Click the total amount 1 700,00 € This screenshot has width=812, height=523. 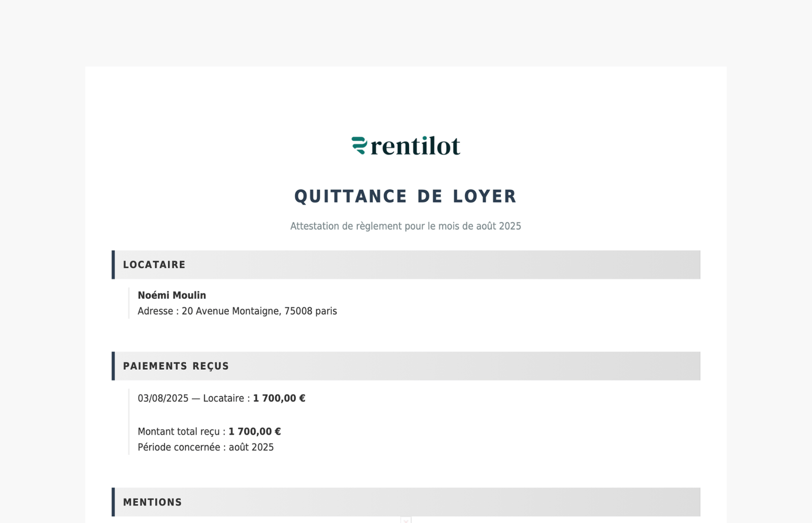coord(254,432)
